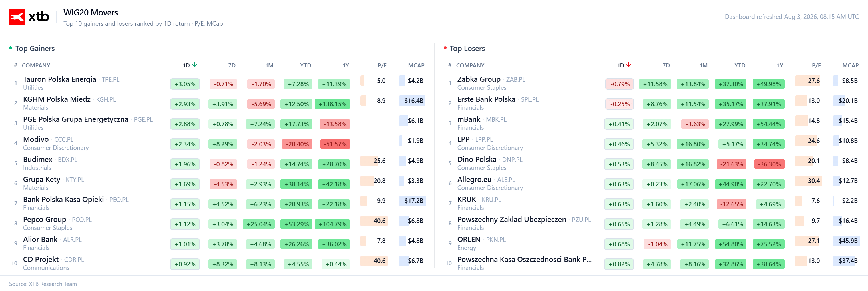Viewport: 868px width, 291px height.
Task: Select the 1Y column header in Top Gainers
Action: [346, 65]
